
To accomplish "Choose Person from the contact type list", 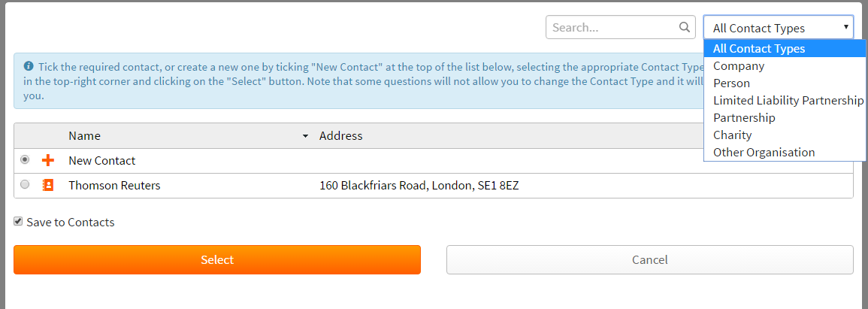I will click(731, 83).
